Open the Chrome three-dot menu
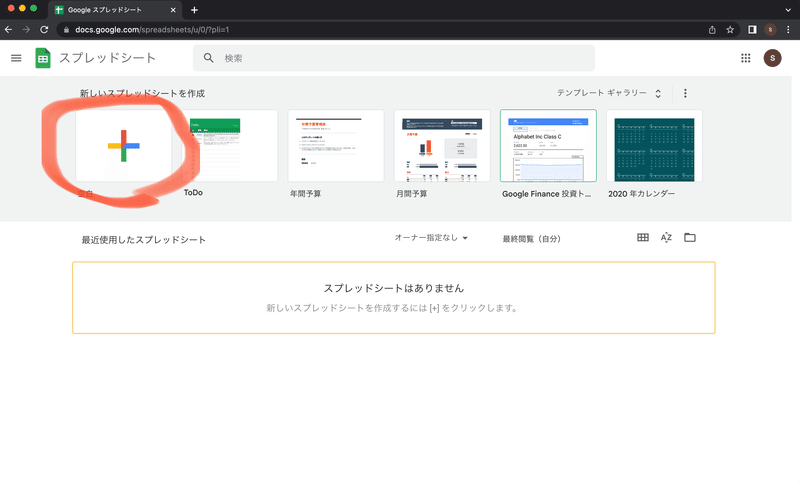800x482 pixels. [x=789, y=30]
